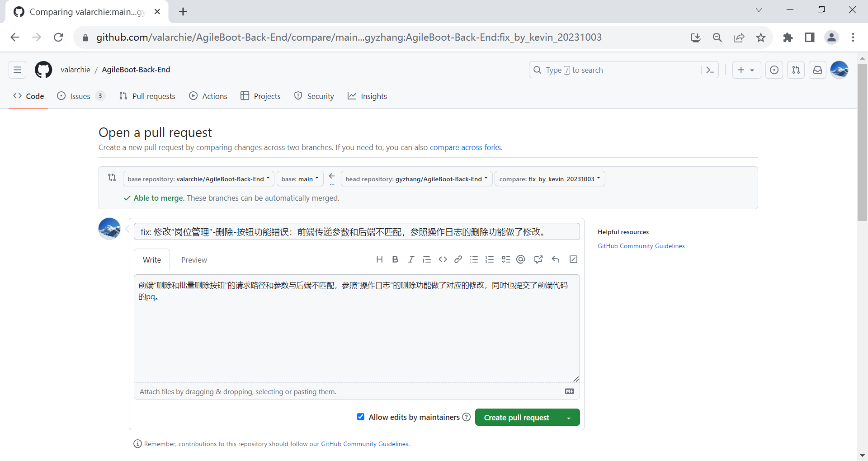This screenshot has height=461, width=868.
Task: Open the command palette icon in search bar
Action: pos(710,70)
